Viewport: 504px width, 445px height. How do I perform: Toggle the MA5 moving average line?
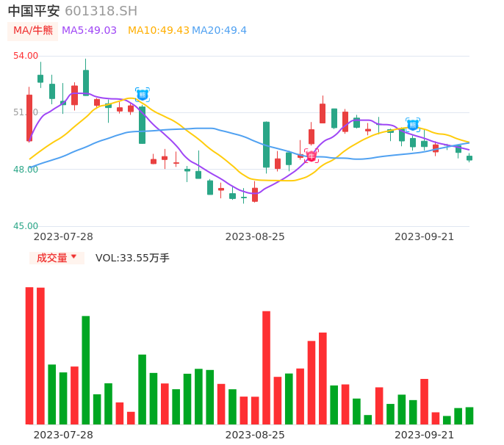pyautogui.click(x=89, y=30)
